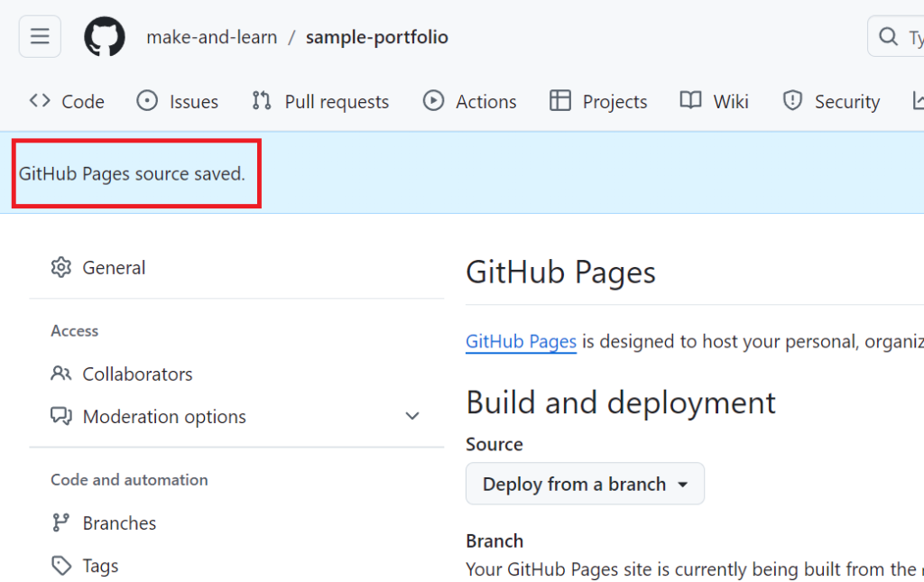924x582 pixels.
Task: Open the sample-portfolio repository link
Action: [x=376, y=37]
